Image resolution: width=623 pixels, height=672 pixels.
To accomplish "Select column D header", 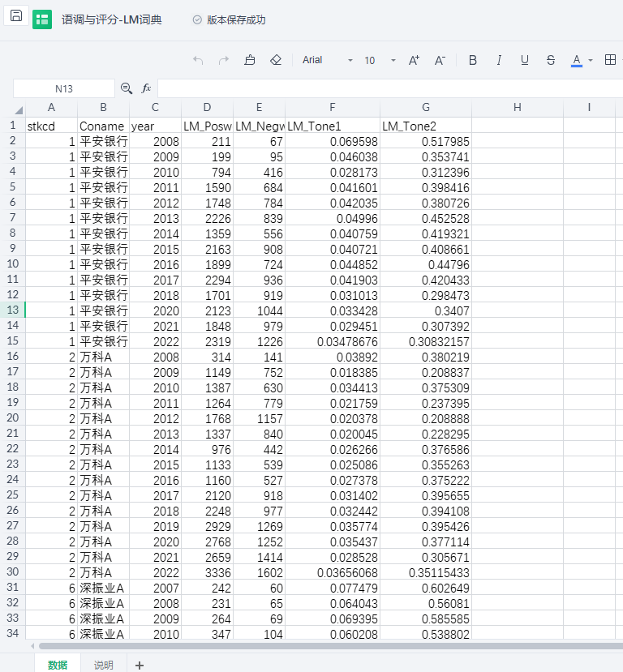I will [x=207, y=108].
